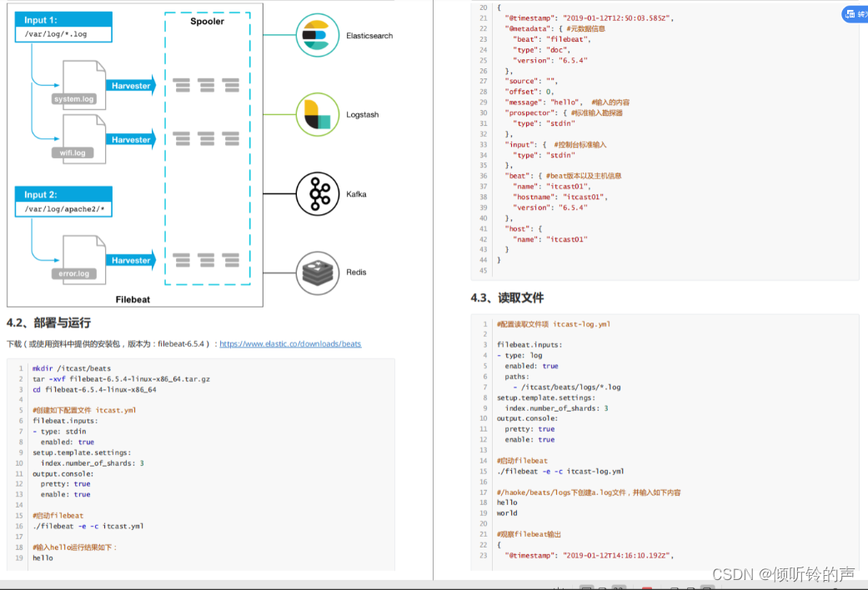Click the Harvester arrow beside wifi.log
The height and width of the screenshot is (590, 868).
(131, 139)
